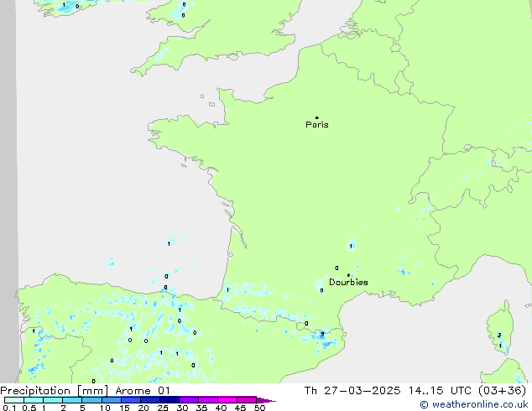Pick the 25–30 mm navy legend swatch
The height and width of the screenshot is (411, 532).
point(170,400)
